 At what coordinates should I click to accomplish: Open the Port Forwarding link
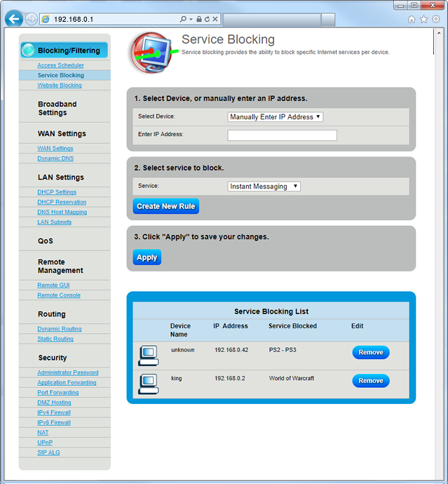[x=58, y=393]
